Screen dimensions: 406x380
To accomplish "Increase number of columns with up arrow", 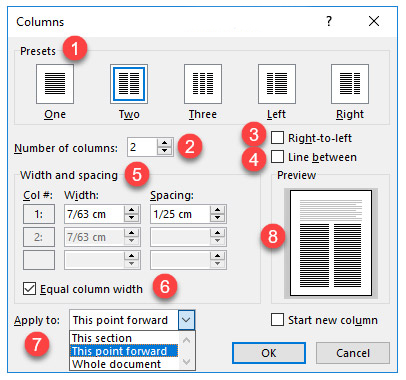I will coord(164,143).
